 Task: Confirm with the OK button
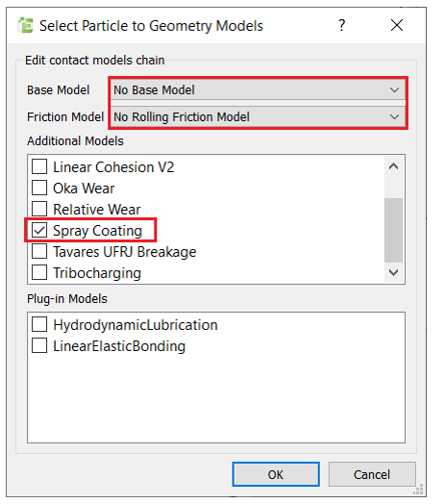coord(276,474)
